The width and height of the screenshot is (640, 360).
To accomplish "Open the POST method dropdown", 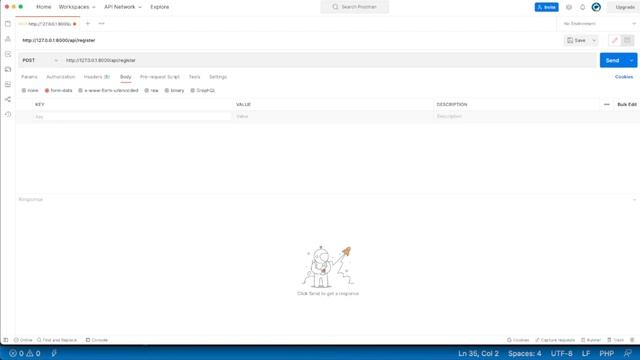I will click(x=40, y=60).
